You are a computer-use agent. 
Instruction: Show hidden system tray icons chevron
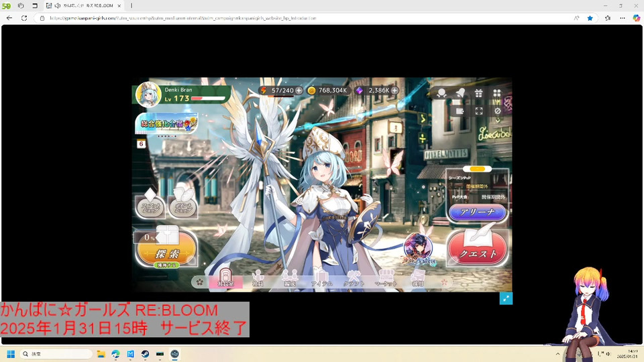557,354
